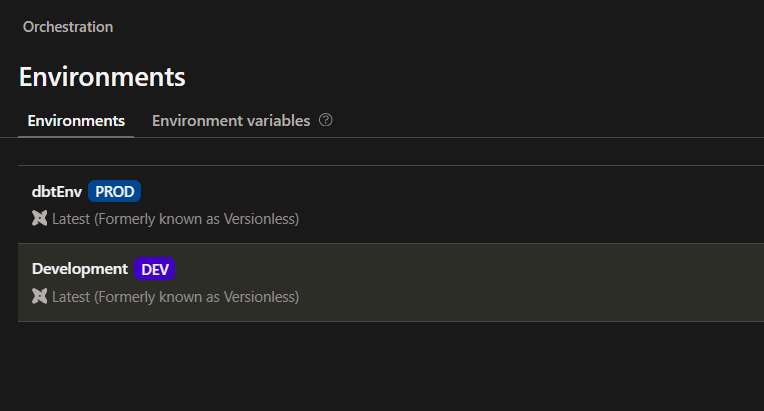Screen dimensions: 764x411
Task: Click help icon beside Environment variables
Action: (x=326, y=120)
